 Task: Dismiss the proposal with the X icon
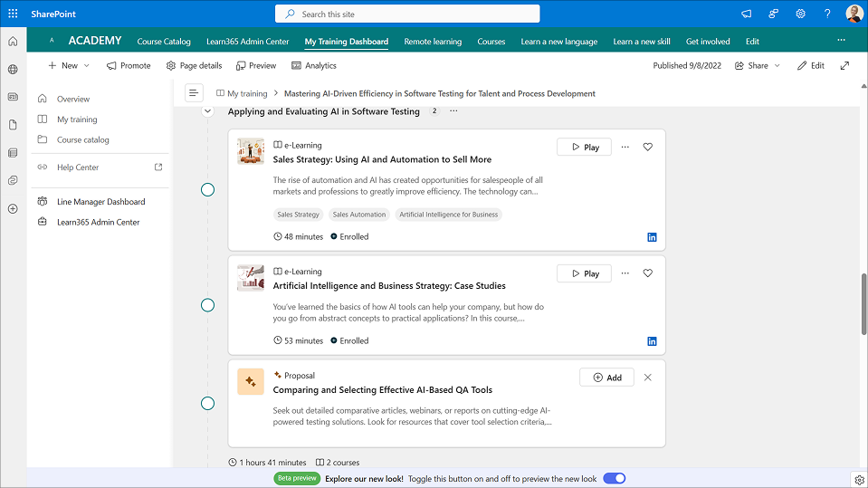(647, 378)
